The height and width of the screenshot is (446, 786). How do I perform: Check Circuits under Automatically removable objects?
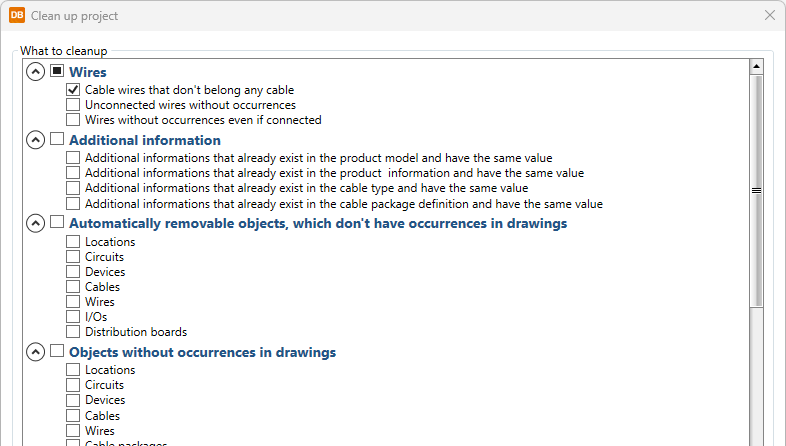pyautogui.click(x=73, y=257)
